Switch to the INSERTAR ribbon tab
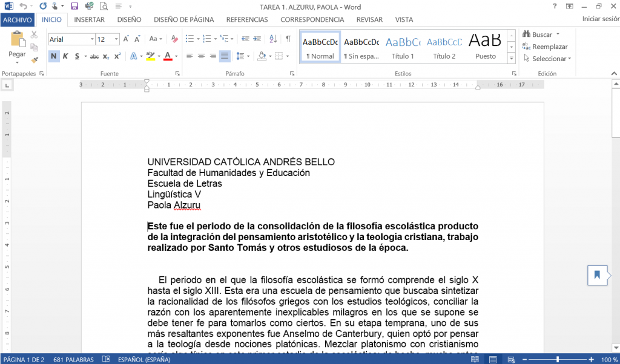The height and width of the screenshot is (364, 620). [89, 19]
